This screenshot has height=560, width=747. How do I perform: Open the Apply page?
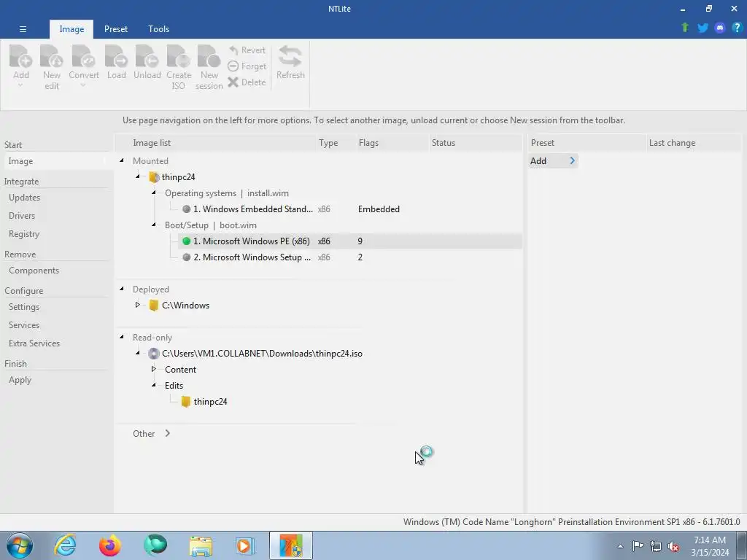click(20, 379)
